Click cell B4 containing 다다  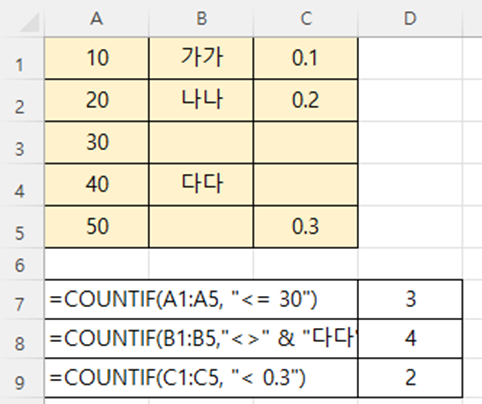pyautogui.click(x=201, y=185)
